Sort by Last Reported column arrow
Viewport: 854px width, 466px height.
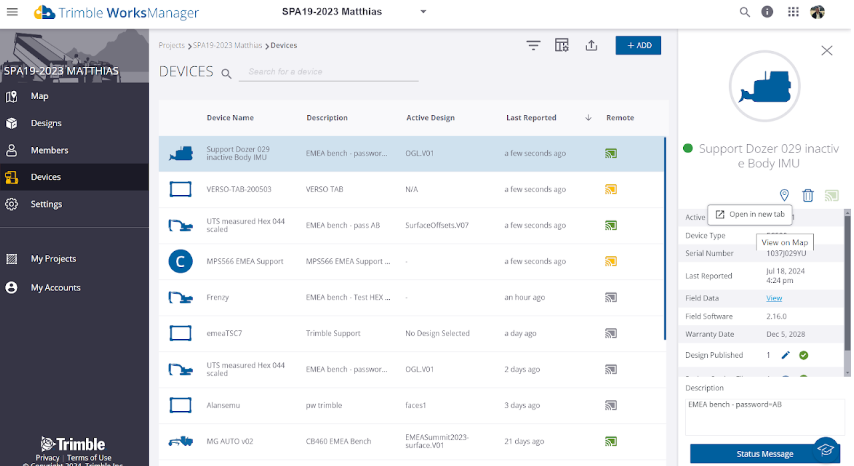tap(588, 118)
